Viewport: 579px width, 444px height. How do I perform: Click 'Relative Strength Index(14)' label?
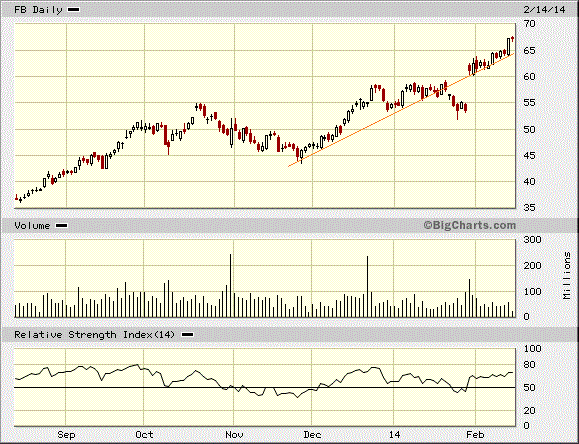[94, 335]
